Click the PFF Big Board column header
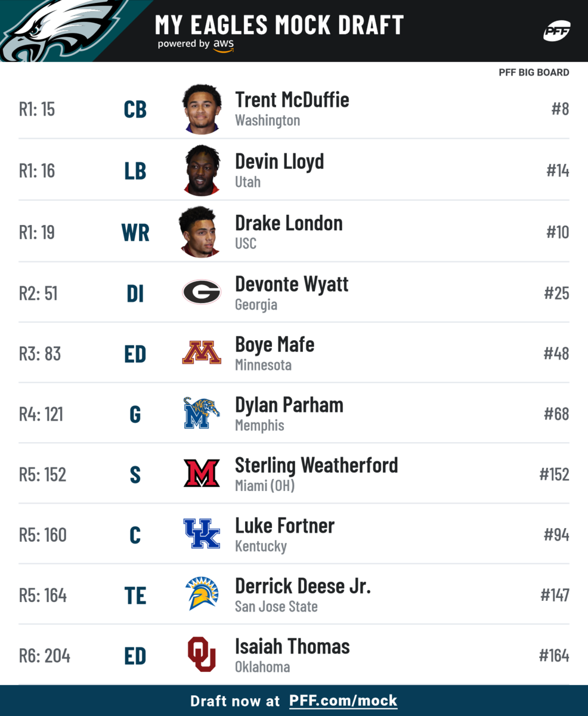 (x=534, y=73)
